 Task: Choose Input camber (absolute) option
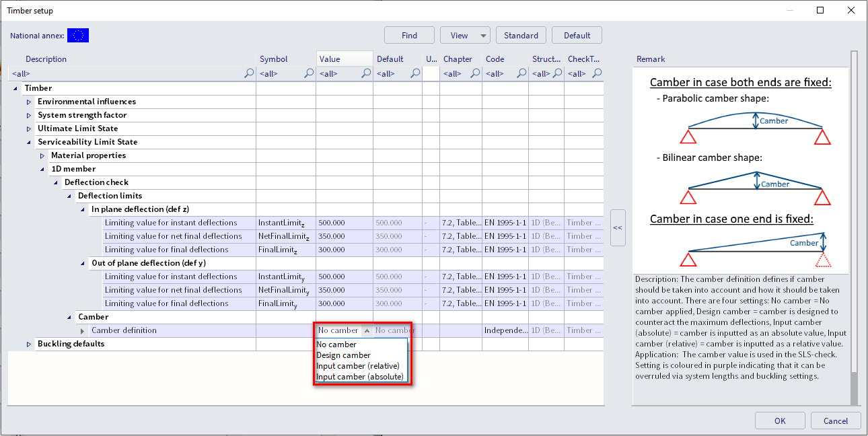[x=359, y=377]
